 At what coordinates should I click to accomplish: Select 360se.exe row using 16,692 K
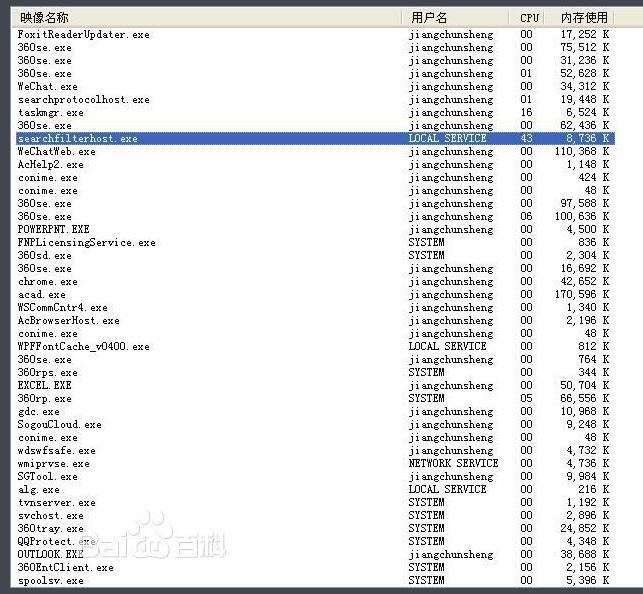coord(315,269)
